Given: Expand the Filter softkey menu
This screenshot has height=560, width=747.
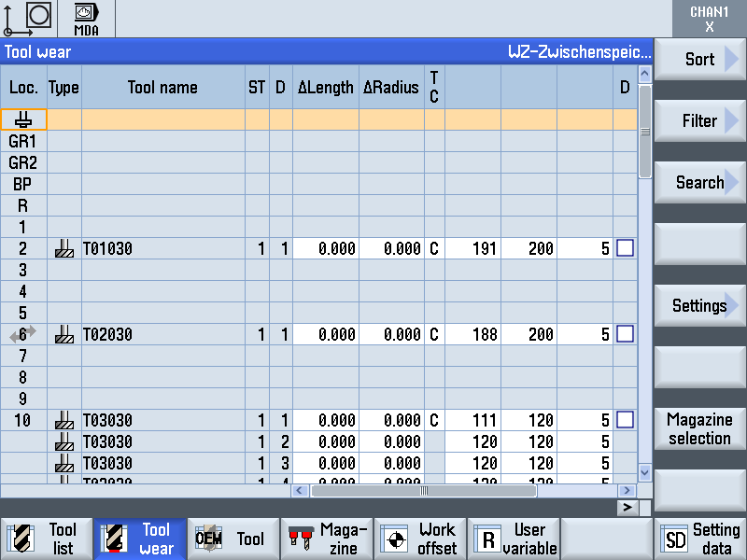Looking at the screenshot, I should coord(699,121).
